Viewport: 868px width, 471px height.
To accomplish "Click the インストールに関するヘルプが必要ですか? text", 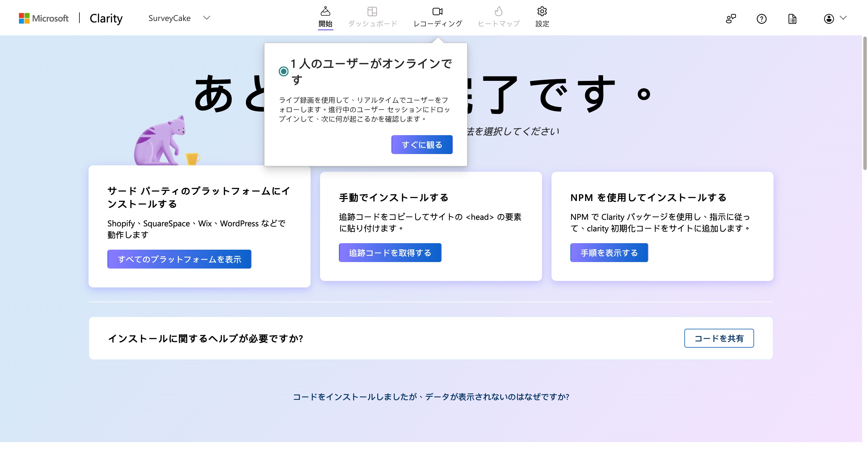I will pyautogui.click(x=205, y=338).
